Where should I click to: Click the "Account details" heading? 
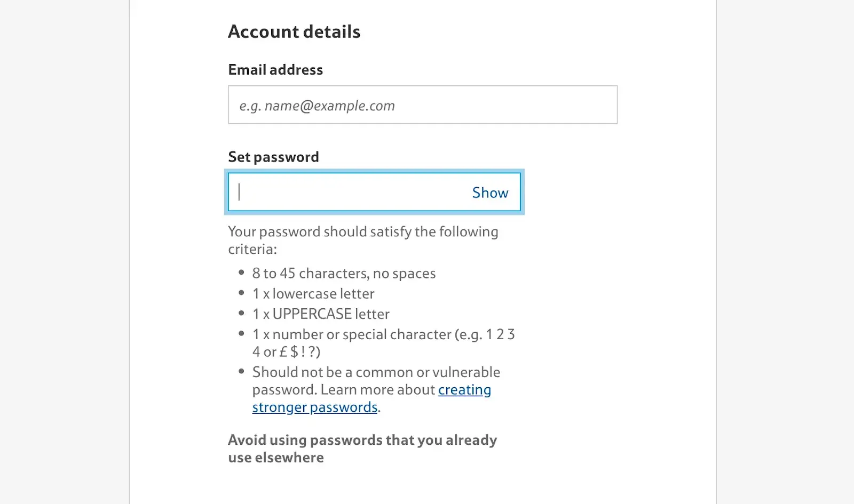pyautogui.click(x=294, y=32)
